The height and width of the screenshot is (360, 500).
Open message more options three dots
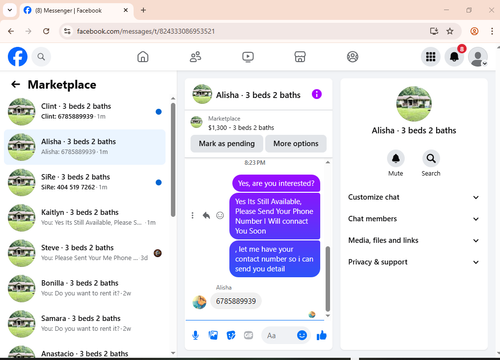click(x=192, y=216)
